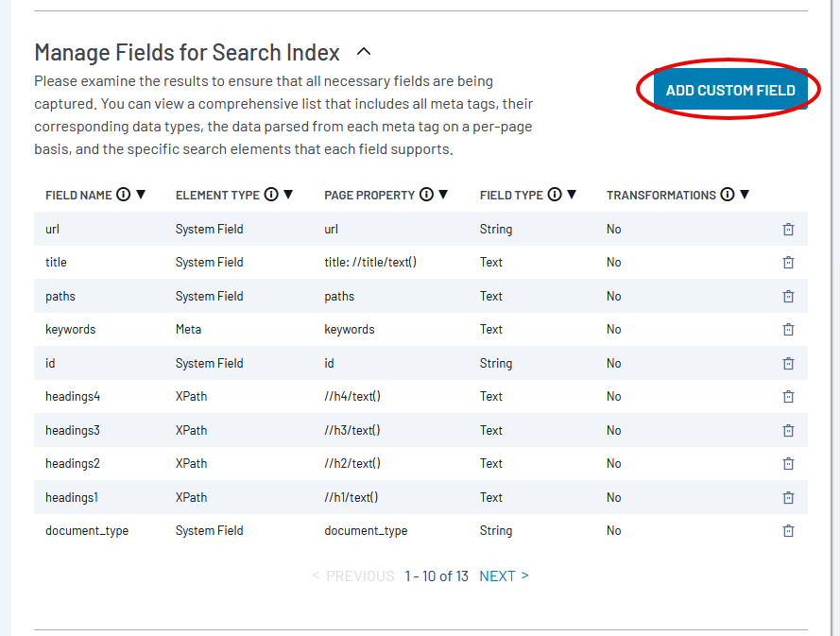Open the Field Type info icon

click(x=555, y=195)
